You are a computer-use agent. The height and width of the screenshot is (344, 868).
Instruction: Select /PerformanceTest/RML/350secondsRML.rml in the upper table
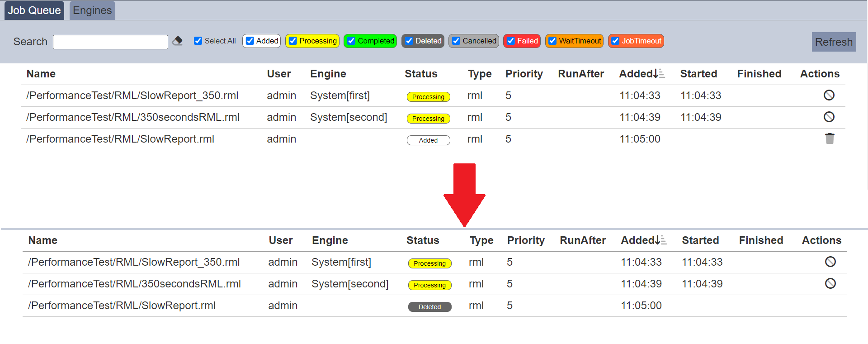[x=133, y=117]
